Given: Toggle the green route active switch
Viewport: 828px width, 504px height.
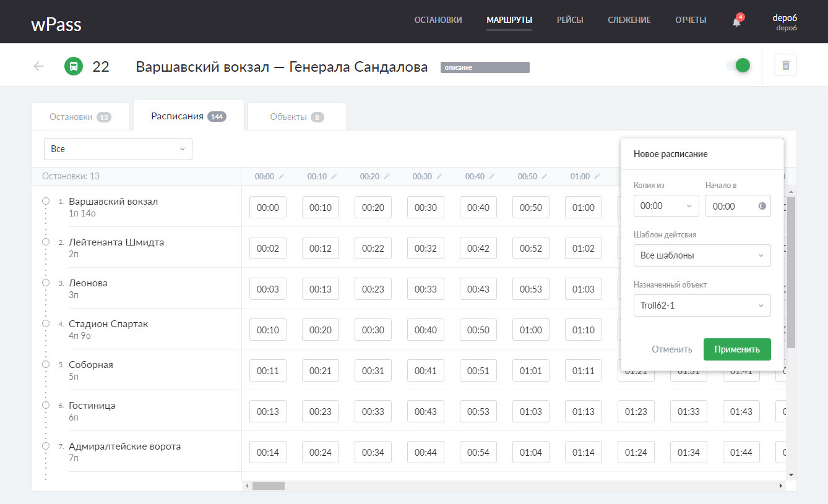Looking at the screenshot, I should pos(739,66).
